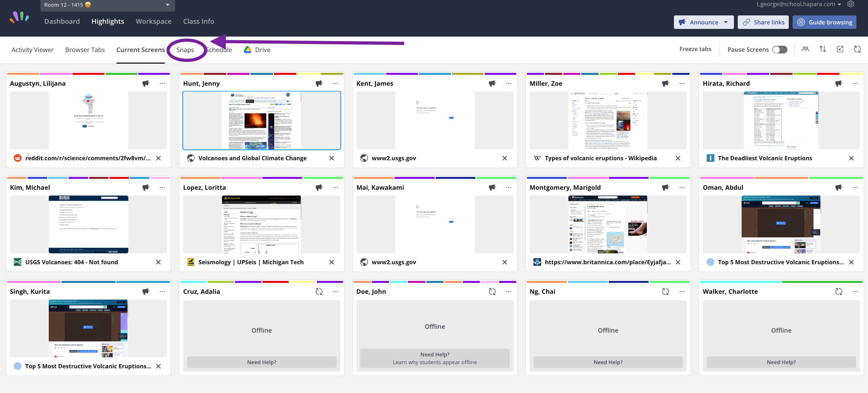Click the Guide browsing button

tap(824, 22)
